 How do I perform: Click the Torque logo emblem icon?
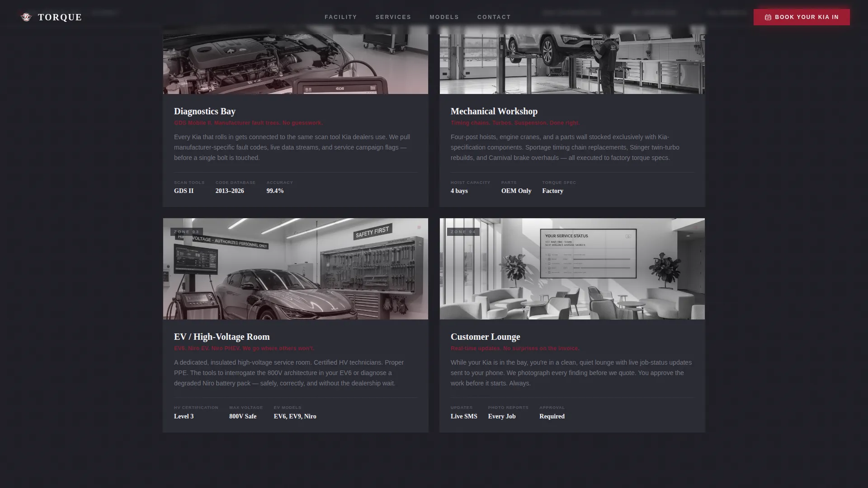(26, 17)
